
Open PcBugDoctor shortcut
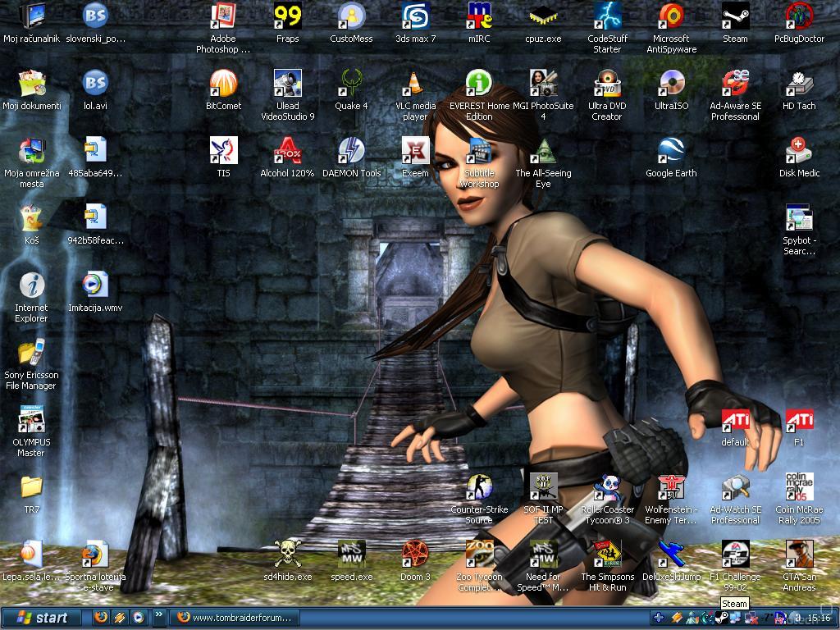[x=799, y=22]
